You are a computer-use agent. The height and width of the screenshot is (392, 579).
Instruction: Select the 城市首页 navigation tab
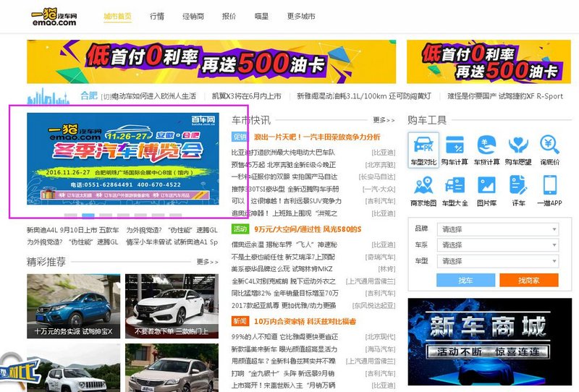coord(117,16)
